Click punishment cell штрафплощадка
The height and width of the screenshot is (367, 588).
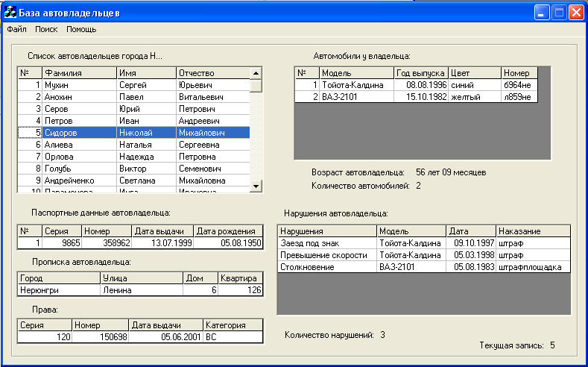point(534,267)
